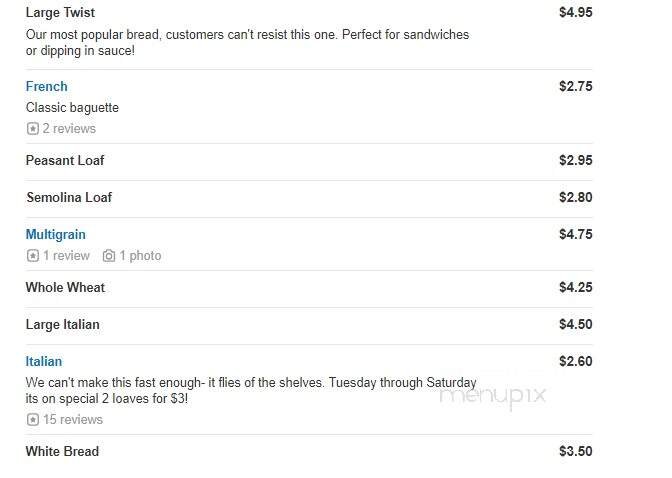672x478 pixels.
Task: Open the French bread link
Action: pyautogui.click(x=47, y=87)
